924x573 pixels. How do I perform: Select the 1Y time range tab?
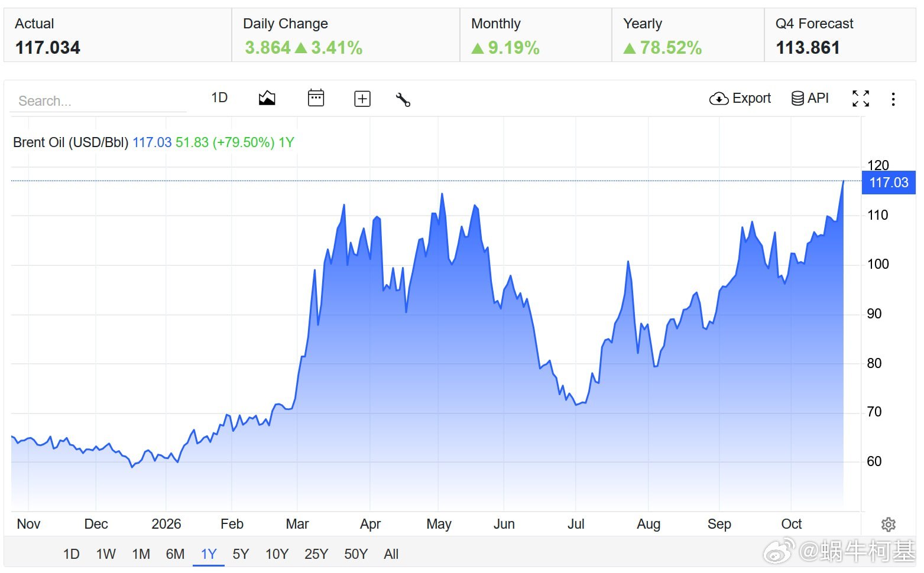(x=209, y=554)
